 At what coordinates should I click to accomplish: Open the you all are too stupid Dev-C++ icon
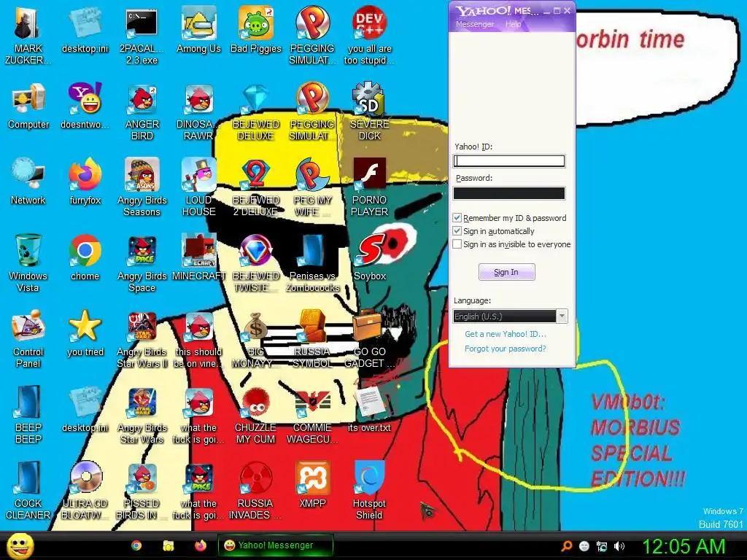point(370,34)
